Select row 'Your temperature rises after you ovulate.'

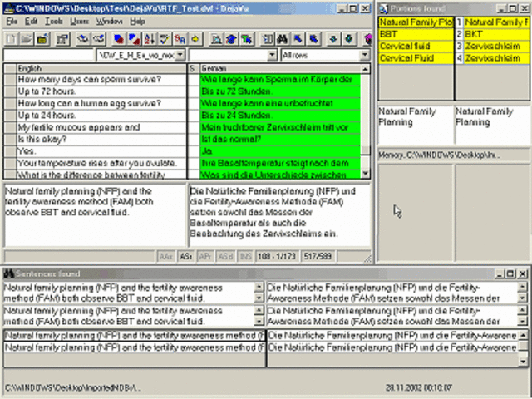[x=101, y=163]
